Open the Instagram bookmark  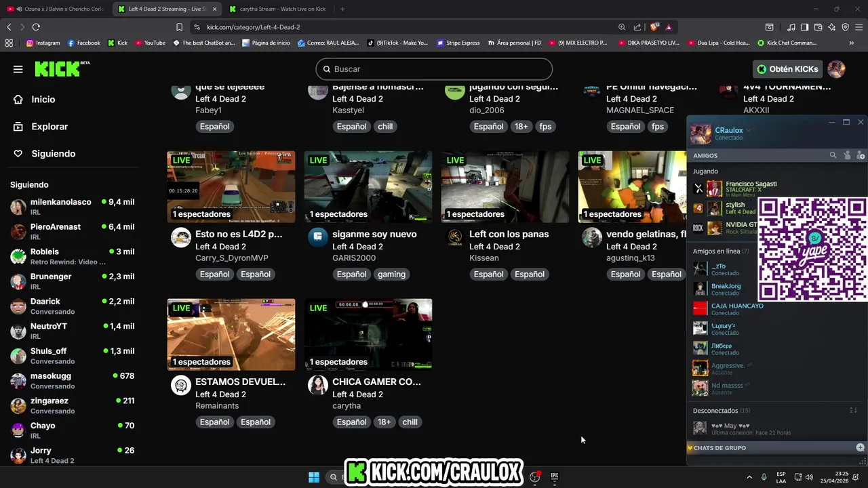point(43,43)
